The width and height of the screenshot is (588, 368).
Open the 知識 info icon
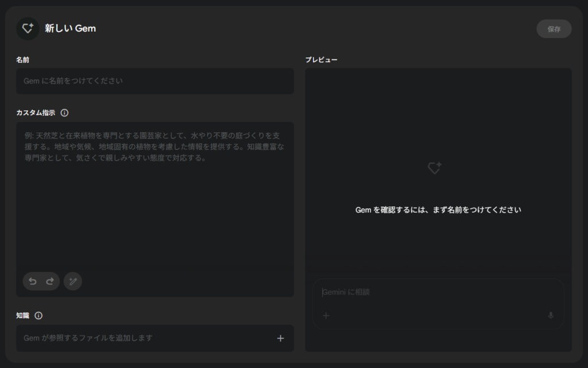[x=38, y=316]
